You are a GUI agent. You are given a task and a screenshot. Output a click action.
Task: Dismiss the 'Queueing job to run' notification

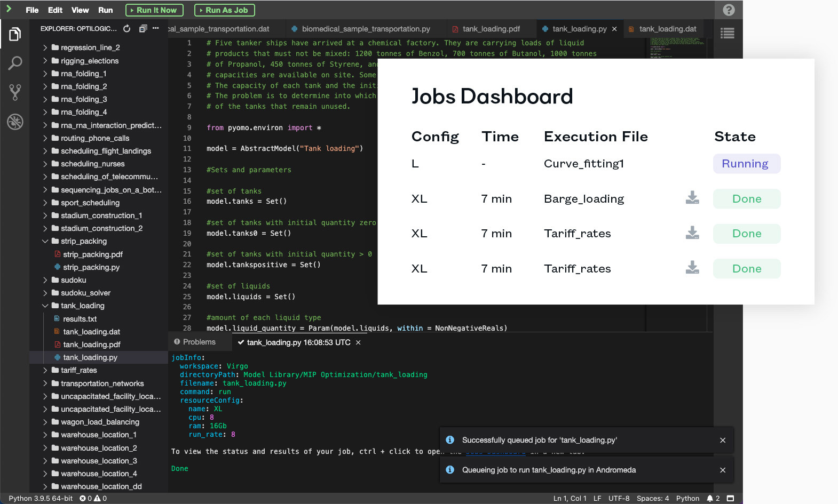(723, 470)
